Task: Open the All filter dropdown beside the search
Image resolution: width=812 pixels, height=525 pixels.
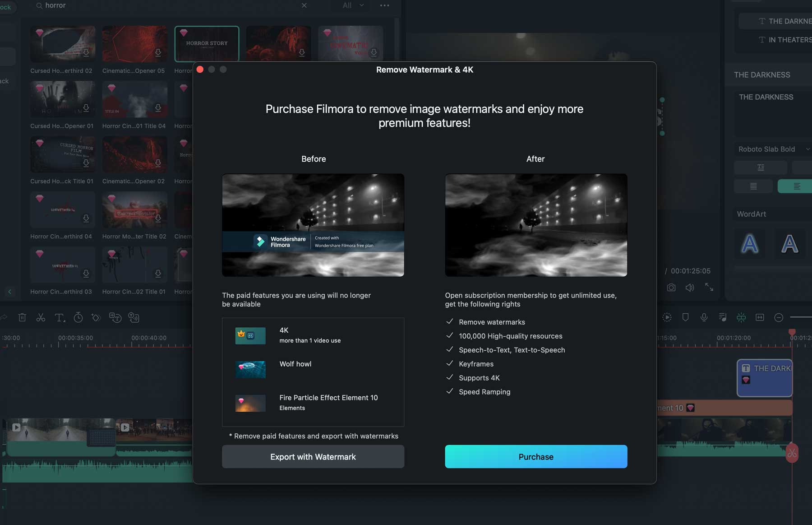Action: coord(352,5)
